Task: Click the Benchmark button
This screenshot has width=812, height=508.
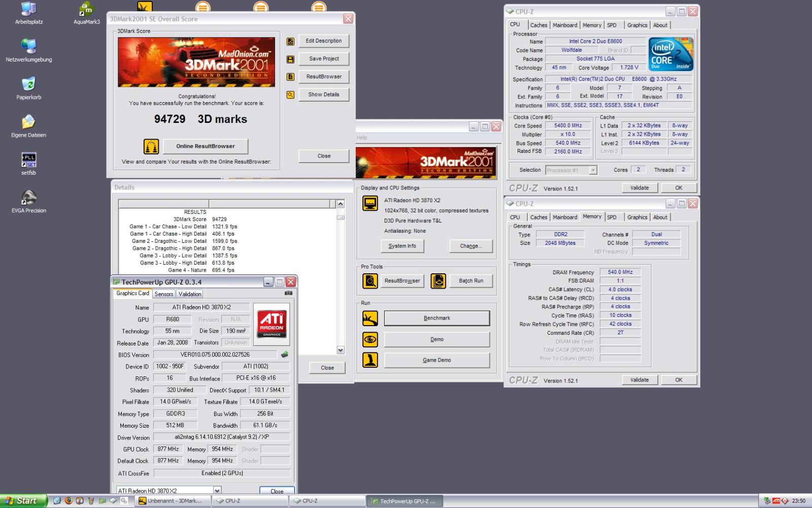Action: tap(437, 318)
